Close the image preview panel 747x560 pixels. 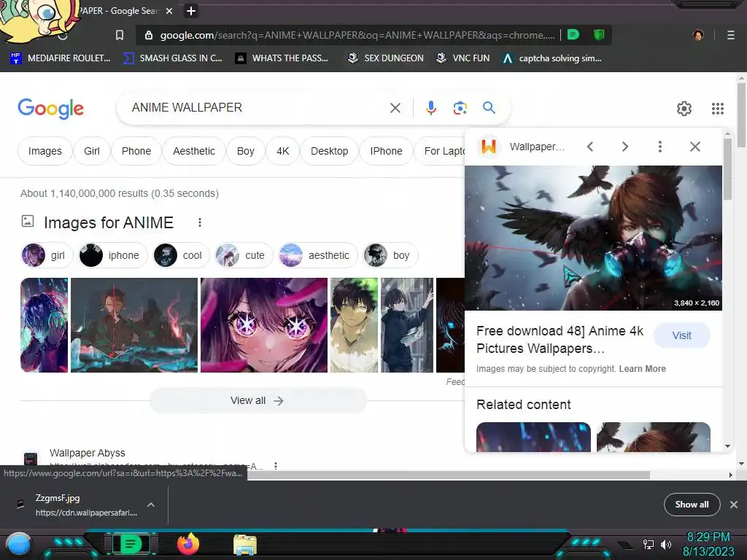tap(695, 147)
